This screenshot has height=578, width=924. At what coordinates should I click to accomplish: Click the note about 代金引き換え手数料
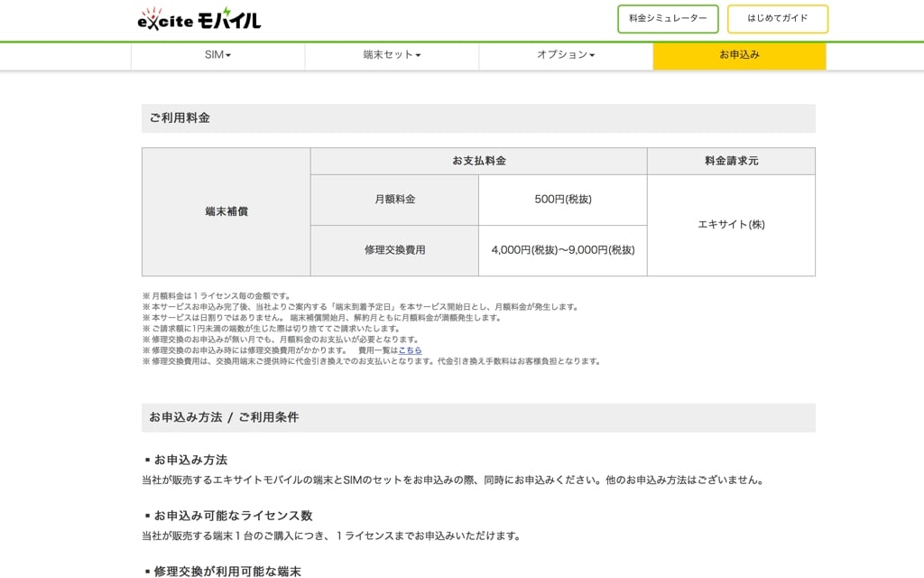pos(371,361)
